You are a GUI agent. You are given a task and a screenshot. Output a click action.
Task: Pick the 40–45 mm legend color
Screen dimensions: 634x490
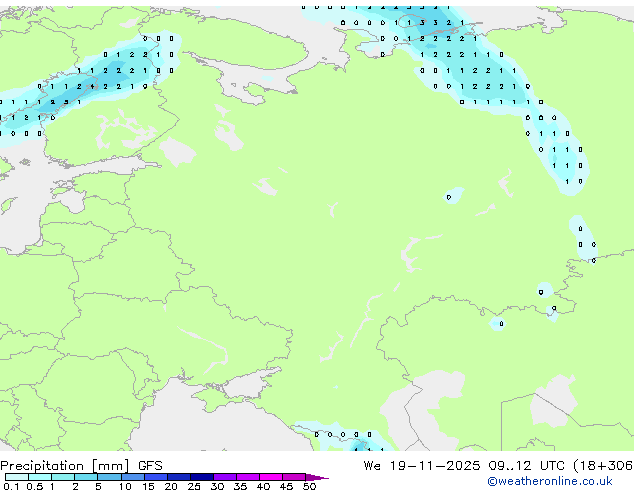click(271, 477)
